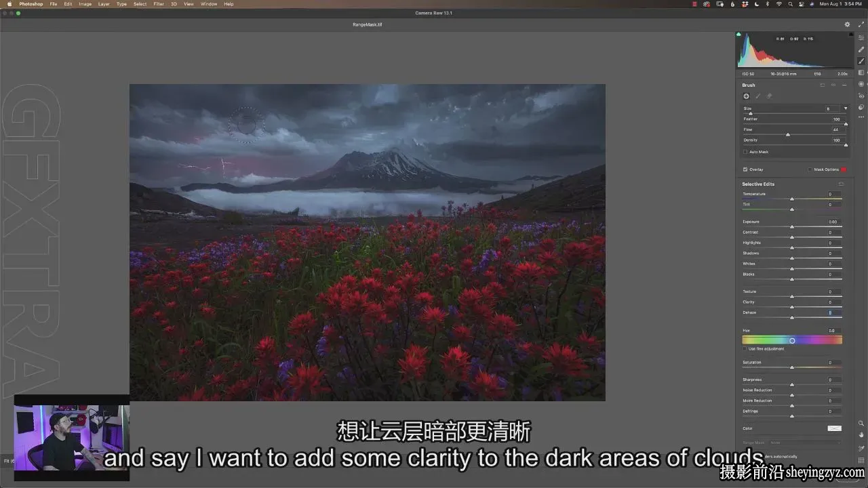868x488 pixels.
Task: Open macOS Spotlight search in menu bar
Action: 791,4
